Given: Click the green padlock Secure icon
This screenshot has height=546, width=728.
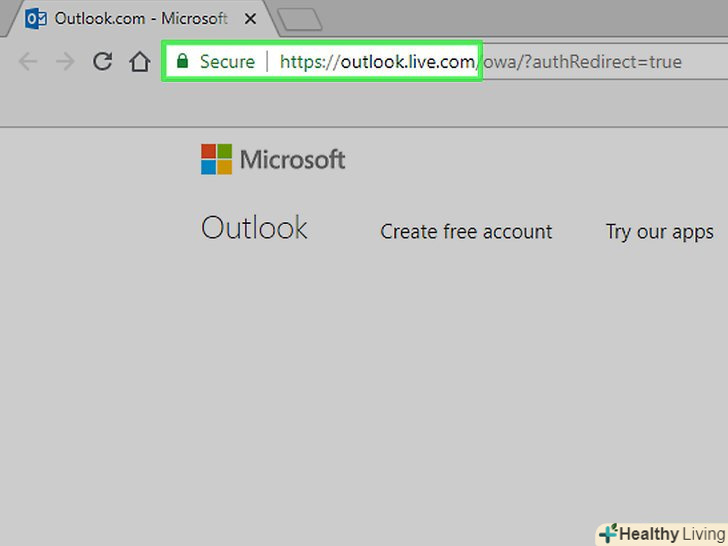Looking at the screenshot, I should click(182, 60).
